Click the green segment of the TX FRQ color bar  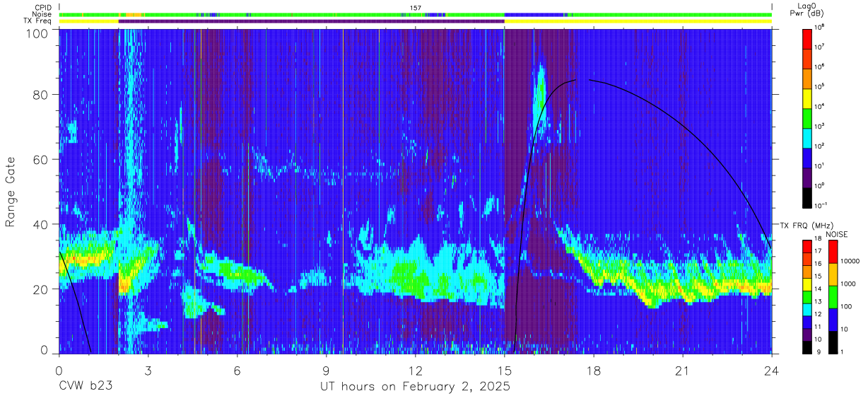(809, 297)
